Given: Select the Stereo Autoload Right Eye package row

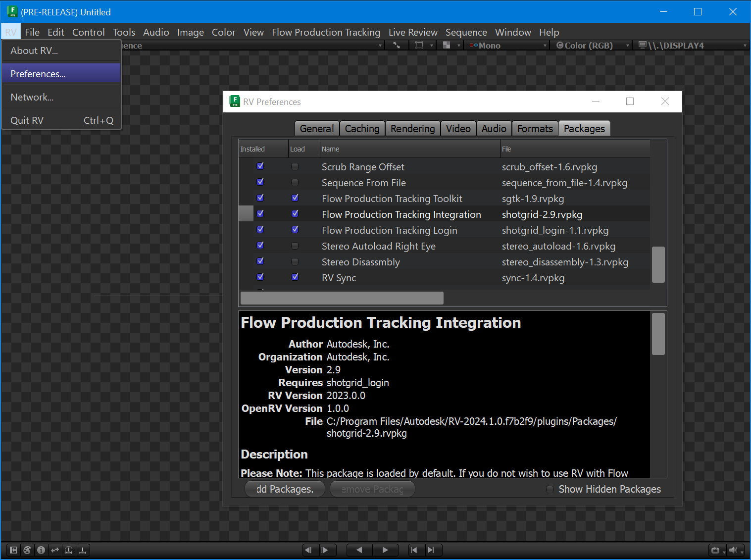Looking at the screenshot, I should pyautogui.click(x=444, y=246).
